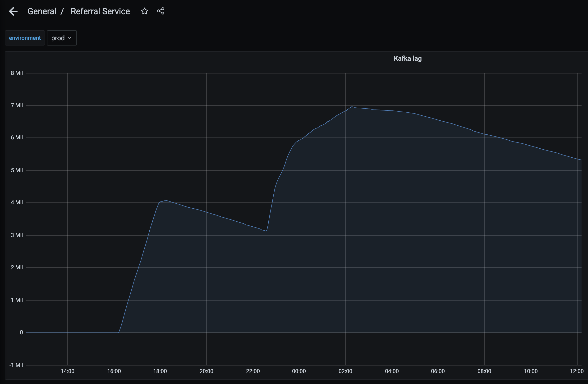588x384 pixels.
Task: Click the share dashboard icon
Action: pos(161,11)
